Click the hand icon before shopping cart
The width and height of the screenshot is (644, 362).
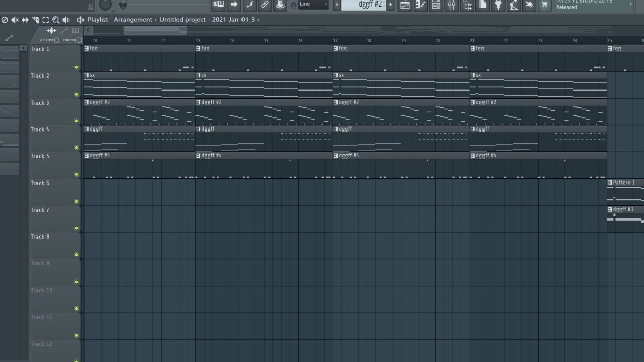coord(529,5)
